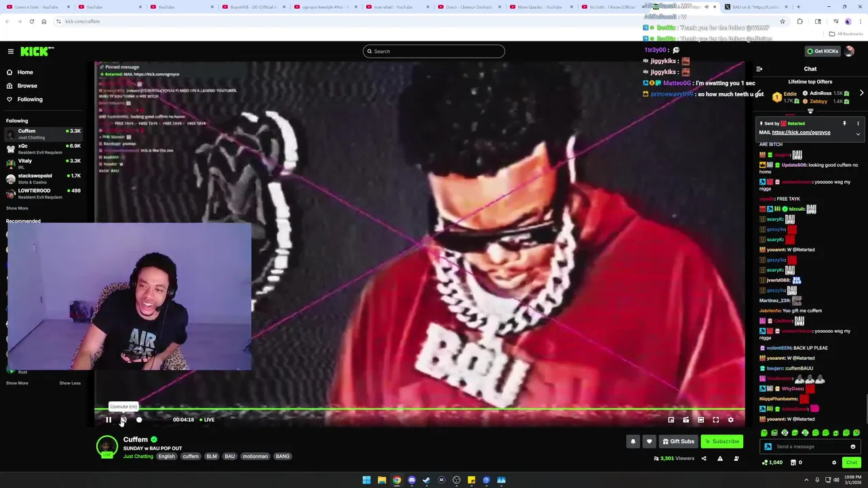Pause the live stream

click(x=108, y=420)
